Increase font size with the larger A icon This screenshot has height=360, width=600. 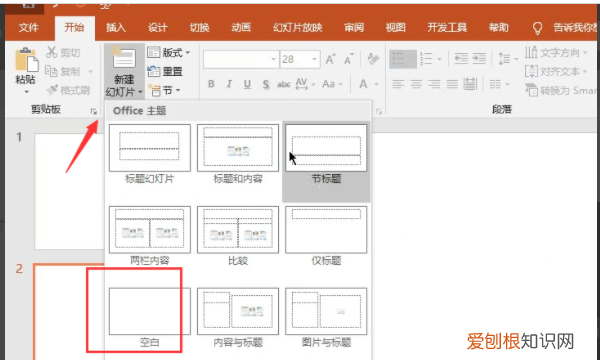(x=330, y=59)
